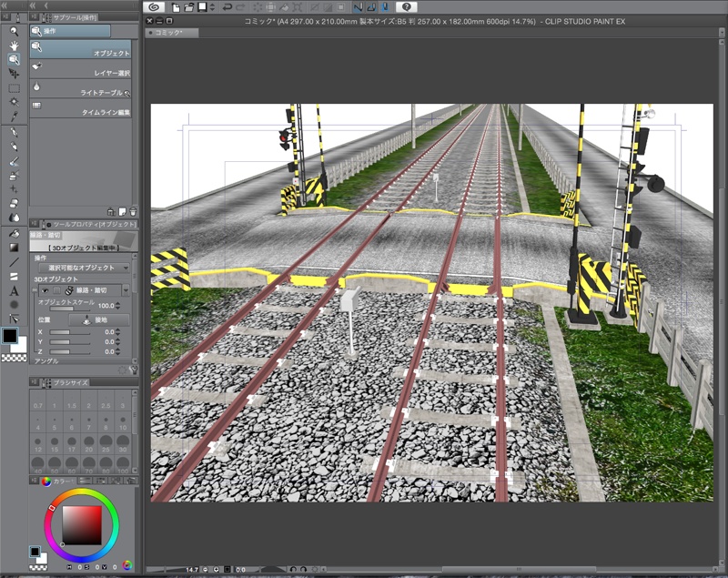728x578 pixels.
Task: Adjust object scale 100.0 stepper
Action: click(x=118, y=306)
